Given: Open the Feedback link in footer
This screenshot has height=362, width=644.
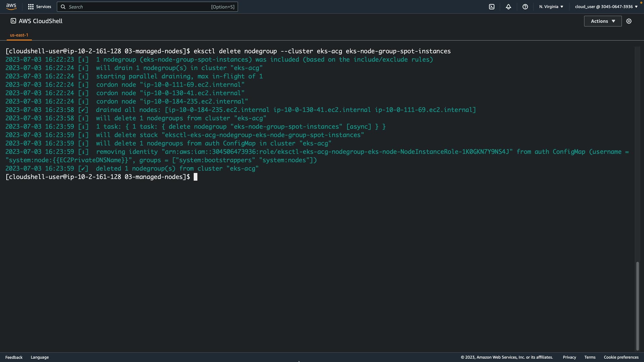Looking at the screenshot, I should 14,357.
